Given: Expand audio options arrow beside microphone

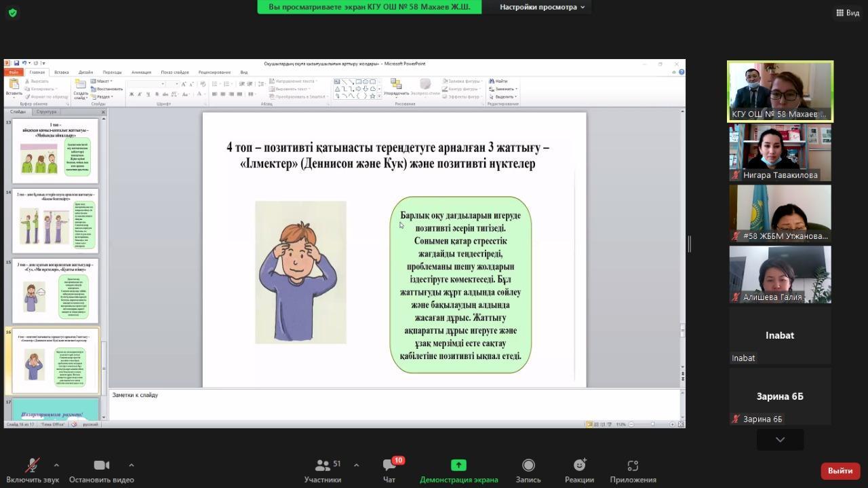Looking at the screenshot, I should [x=56, y=465].
